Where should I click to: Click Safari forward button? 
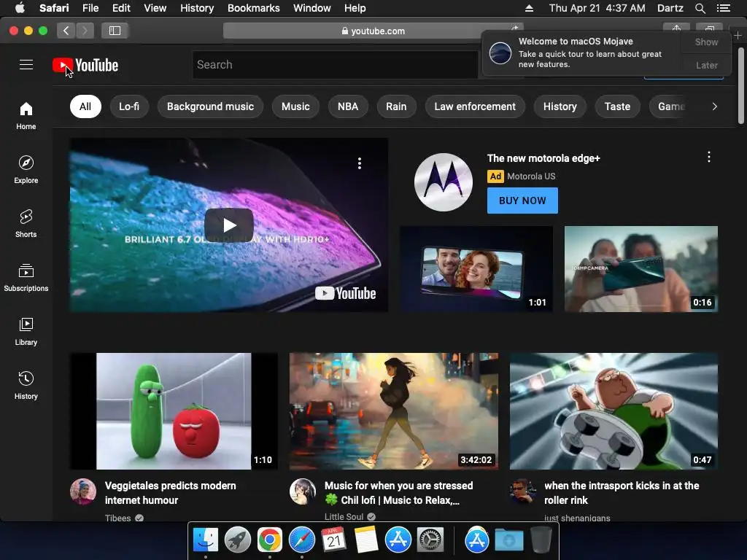(x=85, y=31)
